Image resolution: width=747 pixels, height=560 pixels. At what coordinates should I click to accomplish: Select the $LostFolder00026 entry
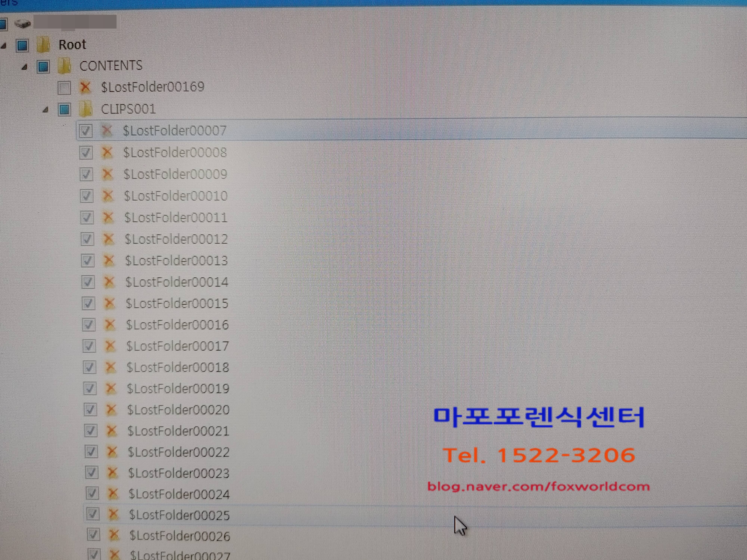pyautogui.click(x=180, y=536)
